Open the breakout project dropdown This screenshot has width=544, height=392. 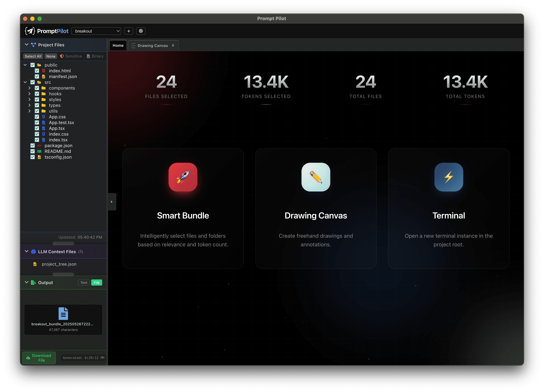[x=96, y=31]
